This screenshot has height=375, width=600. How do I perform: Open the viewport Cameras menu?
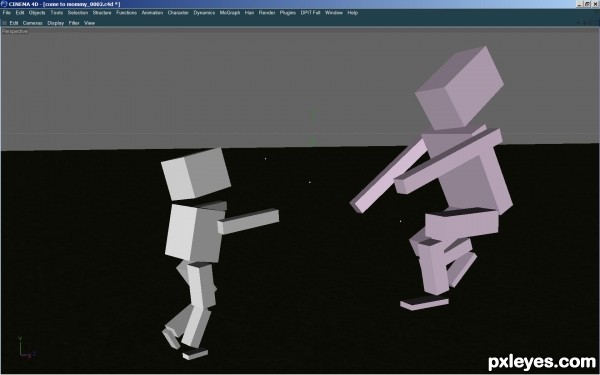[x=32, y=23]
